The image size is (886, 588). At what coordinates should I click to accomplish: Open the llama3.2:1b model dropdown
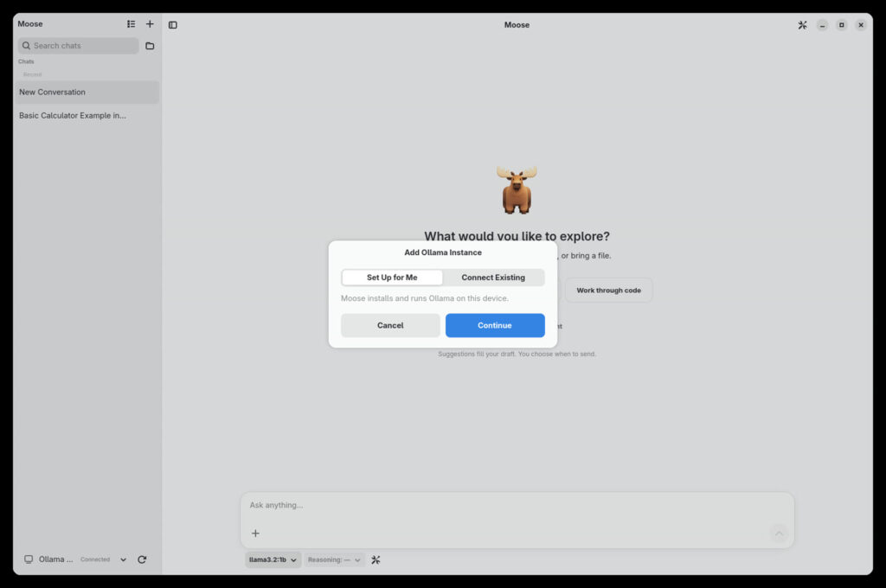tap(273, 559)
